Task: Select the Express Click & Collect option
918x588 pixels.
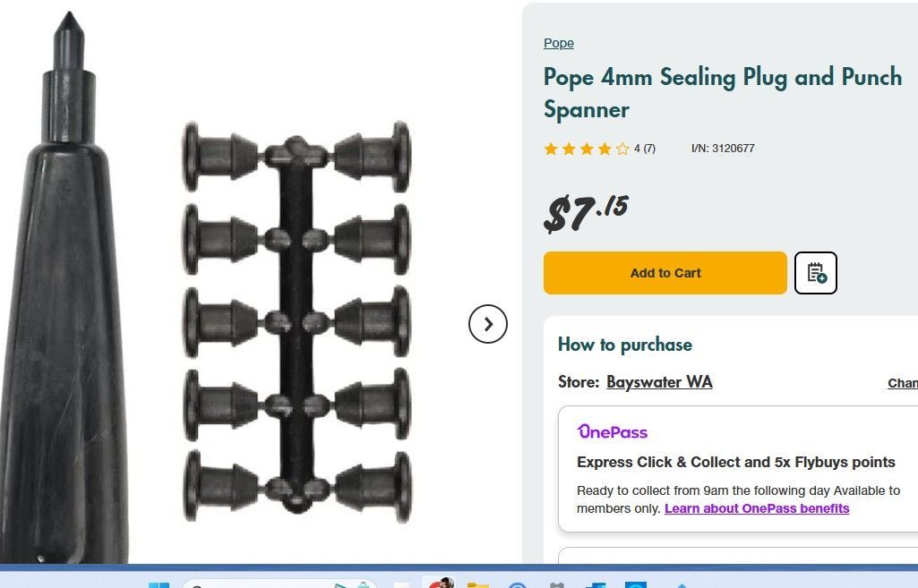Action: (736, 463)
